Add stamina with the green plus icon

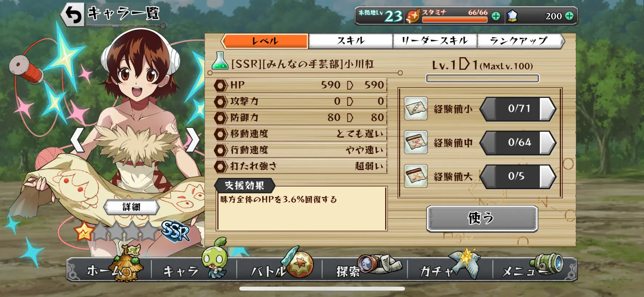tap(496, 16)
